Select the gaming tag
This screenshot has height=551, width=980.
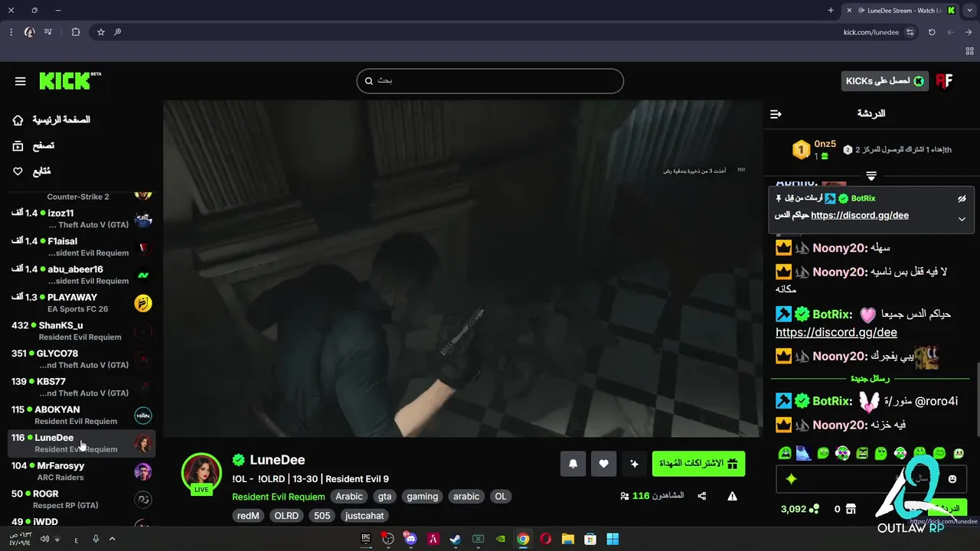pyautogui.click(x=422, y=497)
